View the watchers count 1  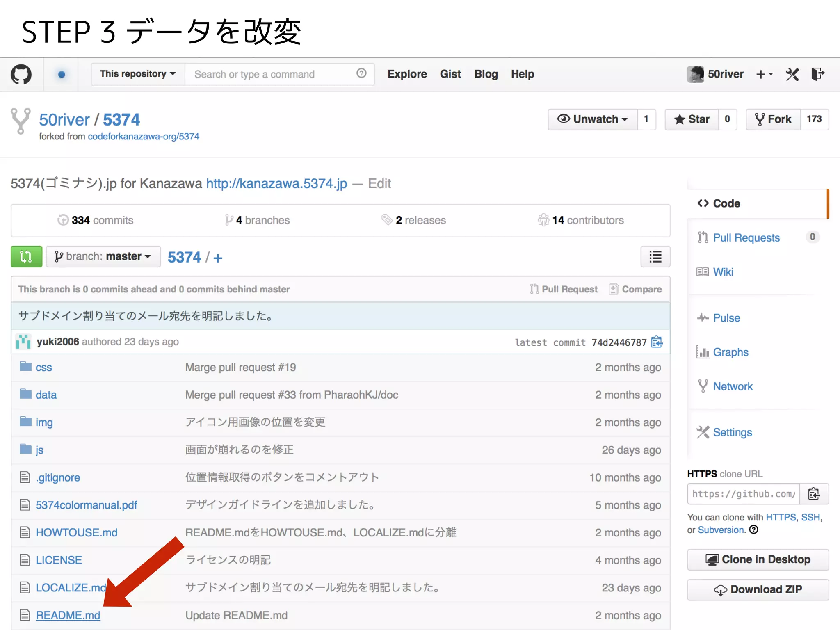[x=646, y=119]
